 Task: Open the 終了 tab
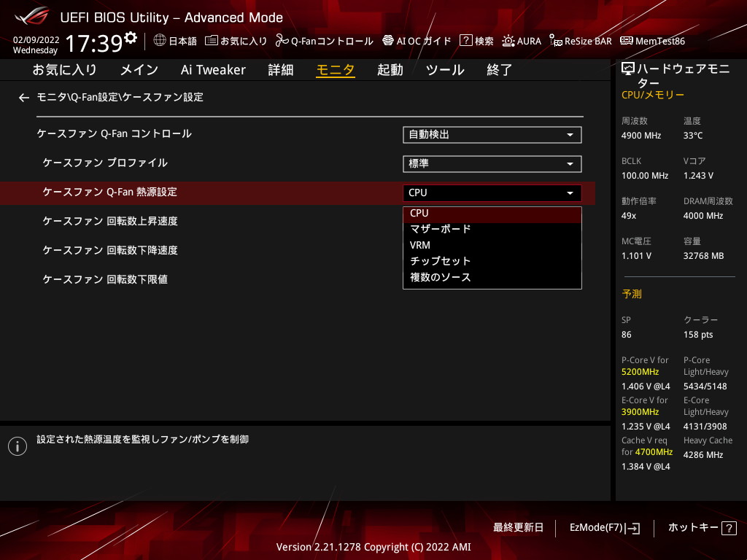pyautogui.click(x=499, y=70)
